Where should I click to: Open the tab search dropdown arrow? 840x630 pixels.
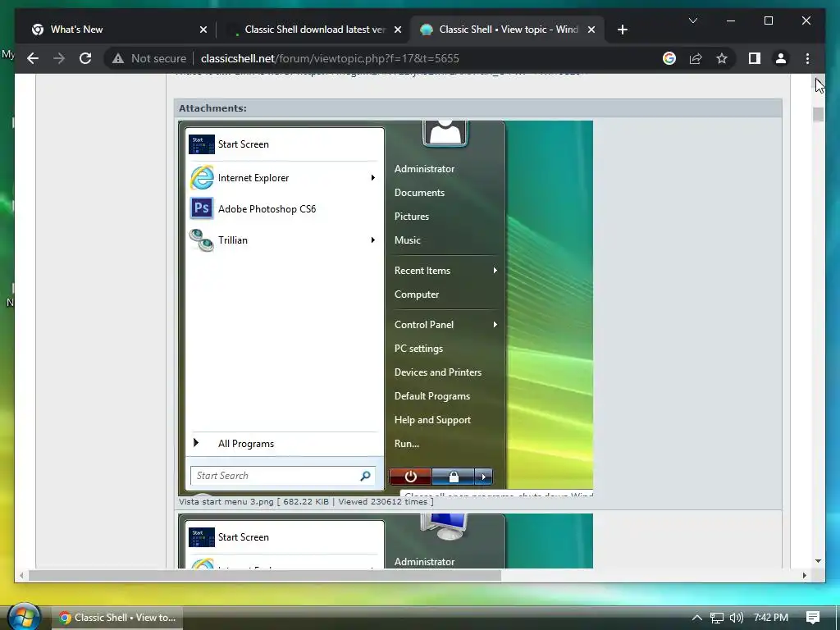(x=692, y=21)
